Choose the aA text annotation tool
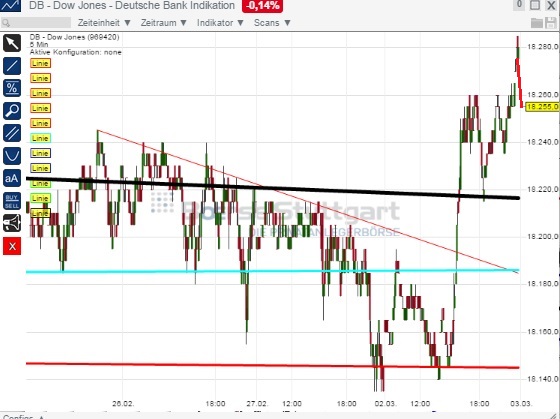Screen dimensions: 560x419 [12, 178]
